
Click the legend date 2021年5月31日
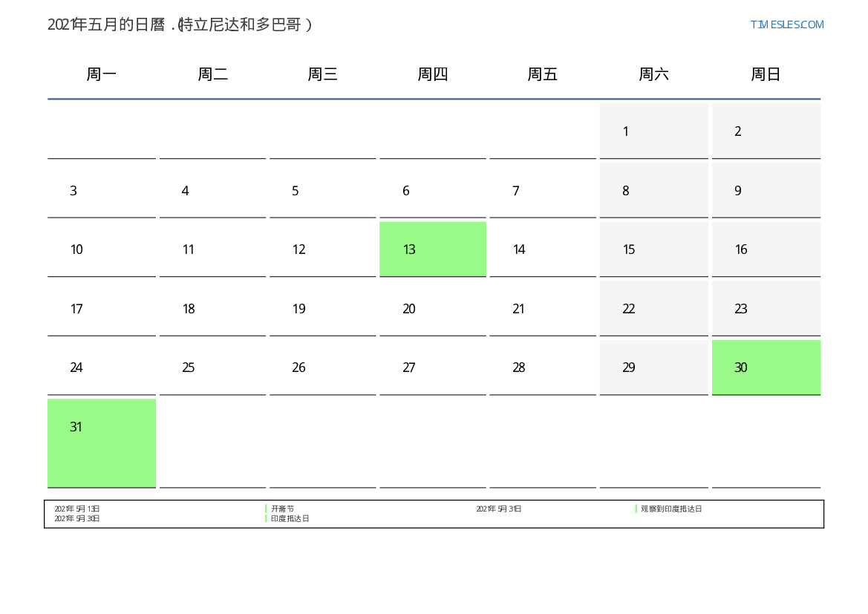499,509
